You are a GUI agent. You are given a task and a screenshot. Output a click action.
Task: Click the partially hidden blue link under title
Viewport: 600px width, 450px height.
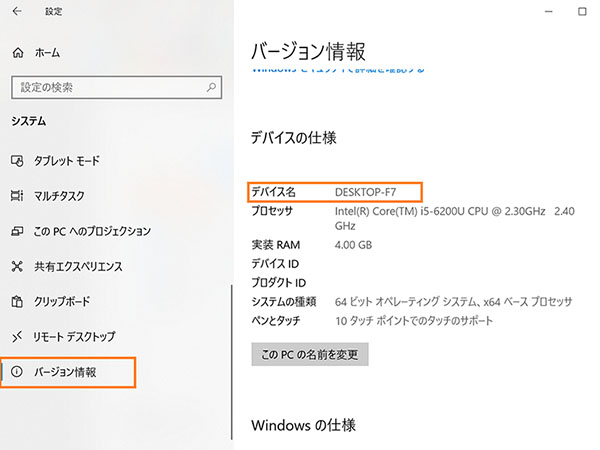(x=338, y=70)
